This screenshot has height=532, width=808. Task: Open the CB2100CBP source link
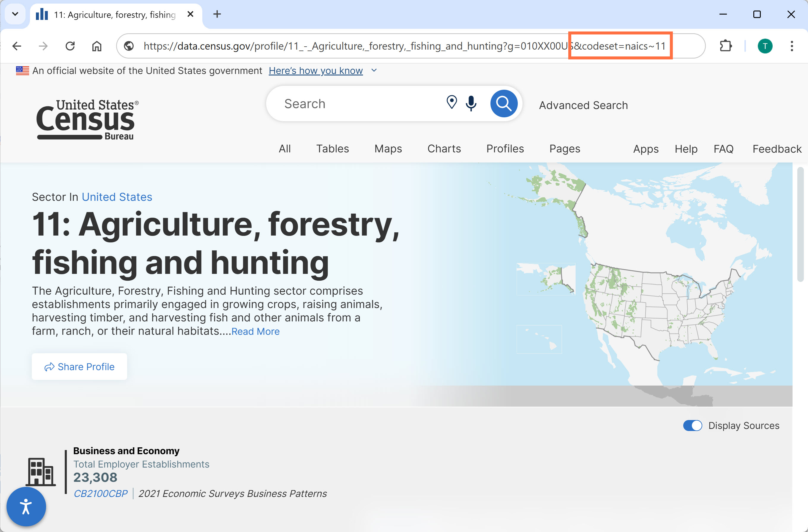click(100, 493)
